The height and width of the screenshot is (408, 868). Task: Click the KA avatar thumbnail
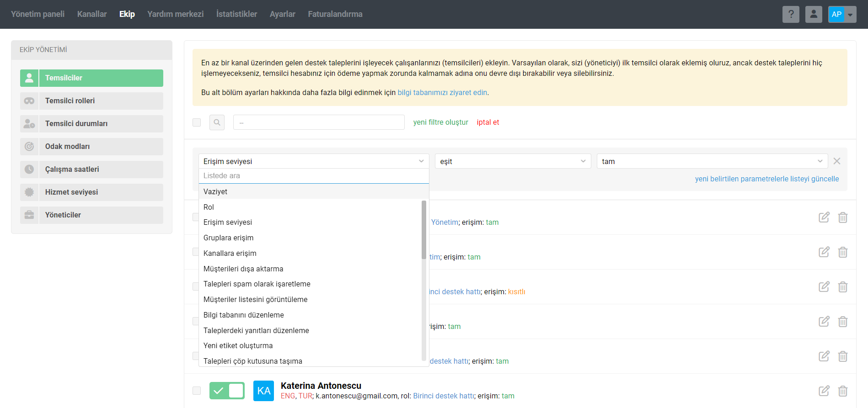point(263,391)
